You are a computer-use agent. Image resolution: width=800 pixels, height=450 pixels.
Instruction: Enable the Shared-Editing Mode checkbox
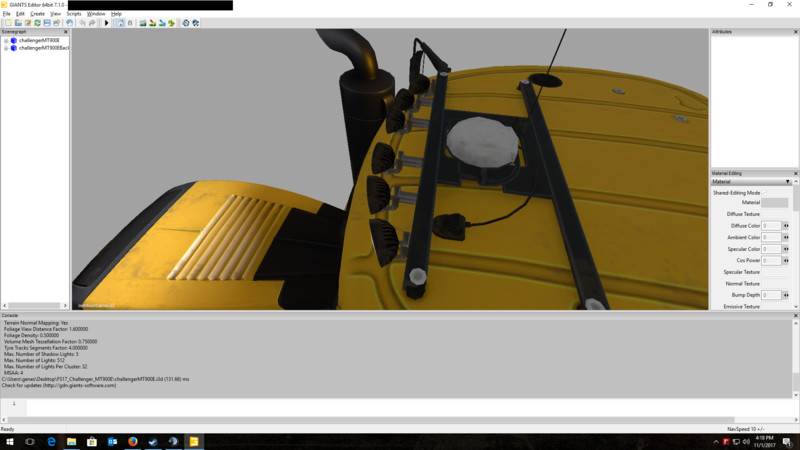(765, 192)
